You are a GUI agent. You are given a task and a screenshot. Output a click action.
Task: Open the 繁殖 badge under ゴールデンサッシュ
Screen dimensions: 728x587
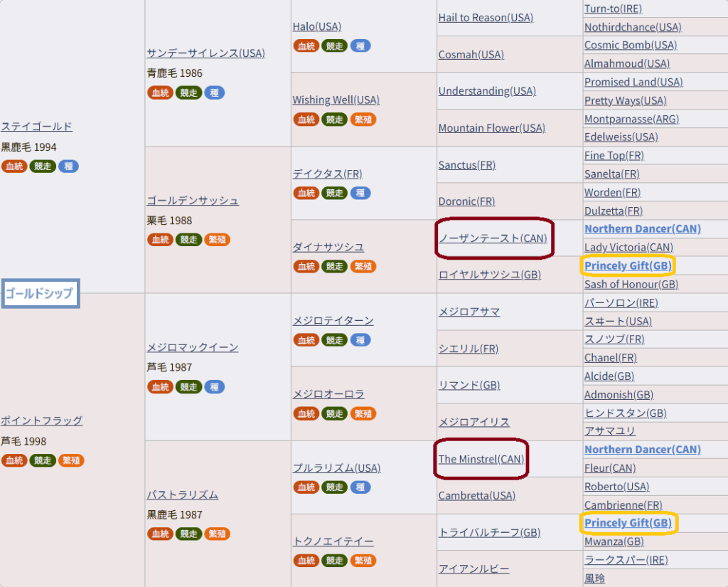217,240
